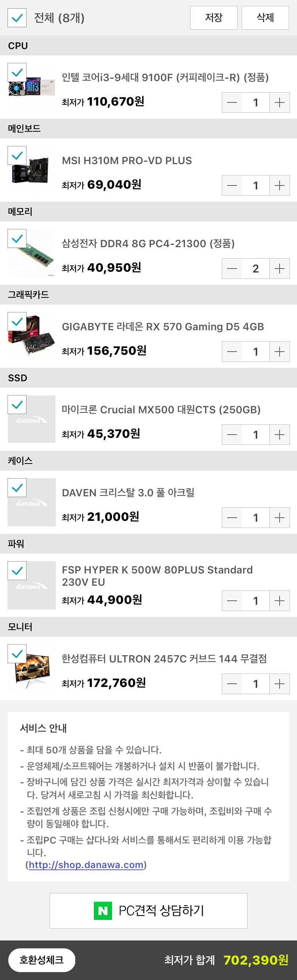The image size is (297, 980).
Task: Uncheck the GIGABYTE RX 570 graphics card
Action: pyautogui.click(x=17, y=322)
